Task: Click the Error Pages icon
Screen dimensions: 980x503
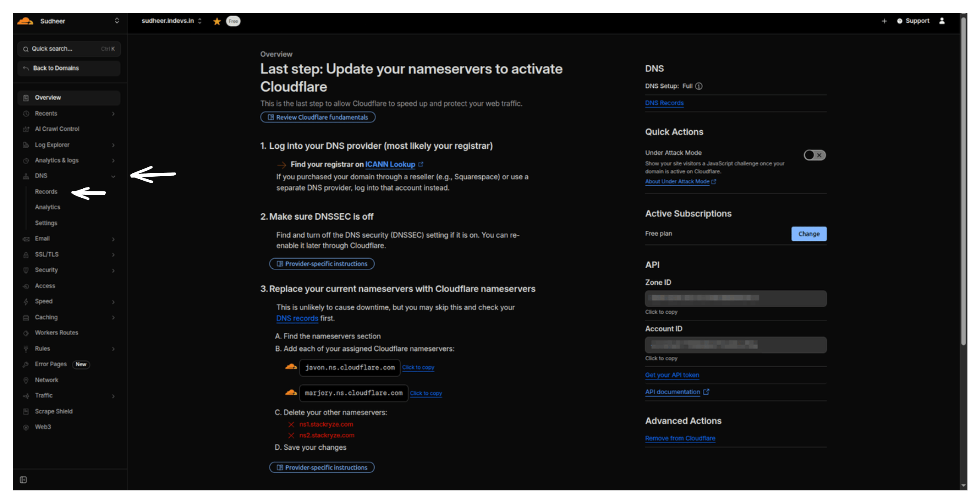Action: tap(26, 364)
